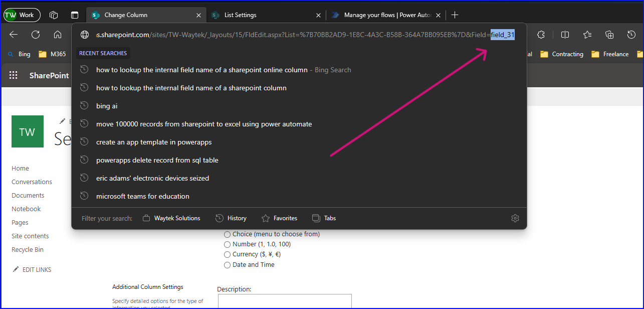Open Home in the site navigation
The image size is (644, 309).
click(x=21, y=169)
